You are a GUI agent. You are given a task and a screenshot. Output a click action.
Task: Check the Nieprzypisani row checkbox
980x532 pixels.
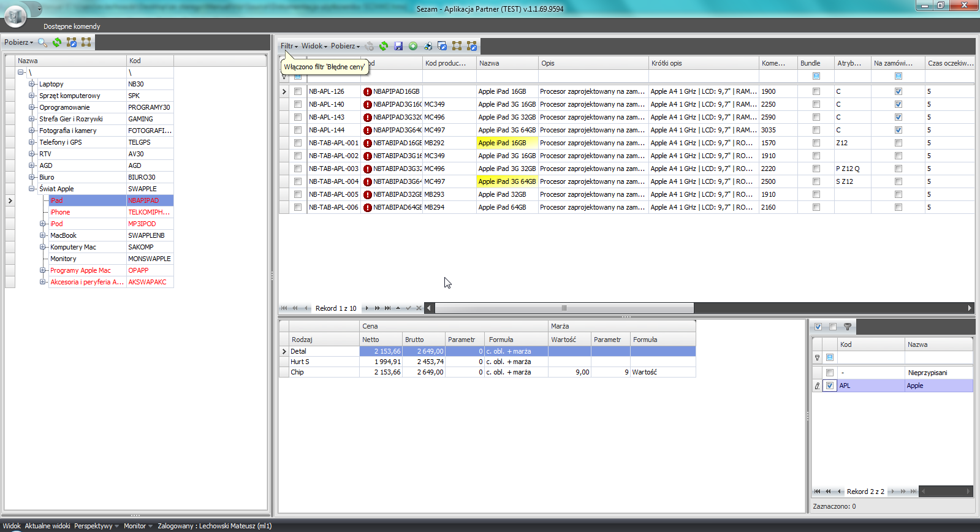pos(830,373)
